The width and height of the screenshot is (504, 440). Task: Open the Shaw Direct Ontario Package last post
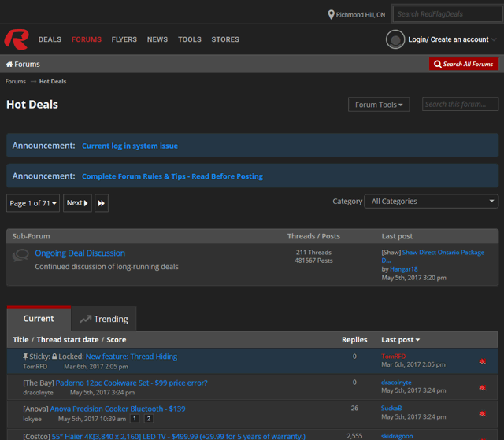point(433,257)
